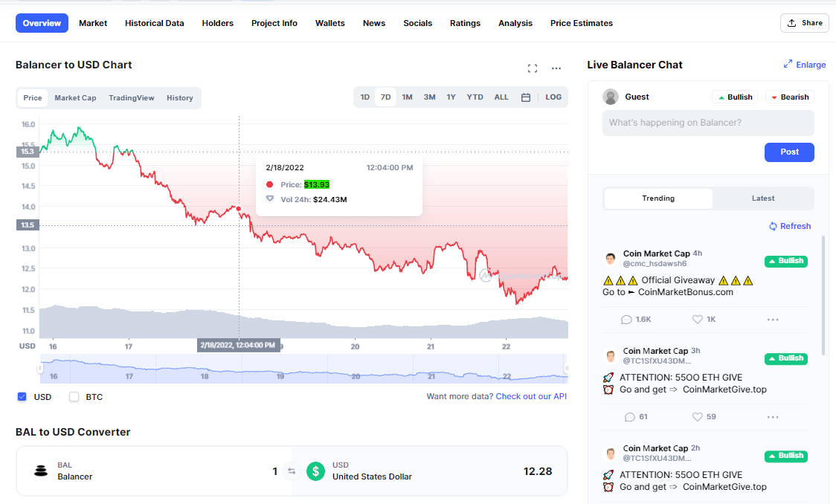Click the green dollar USD icon

click(x=315, y=471)
